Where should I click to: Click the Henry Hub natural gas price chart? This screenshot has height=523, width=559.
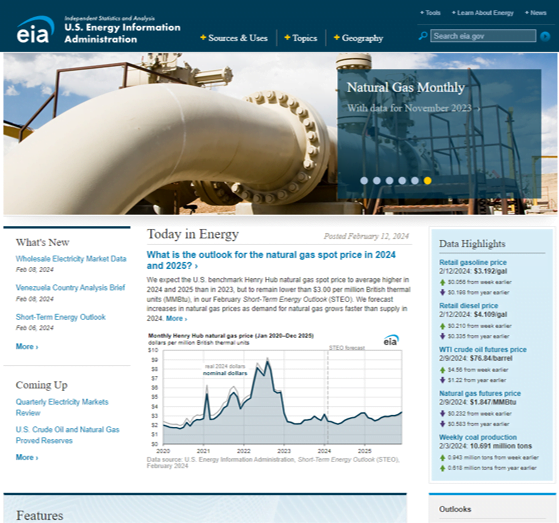pos(275,394)
